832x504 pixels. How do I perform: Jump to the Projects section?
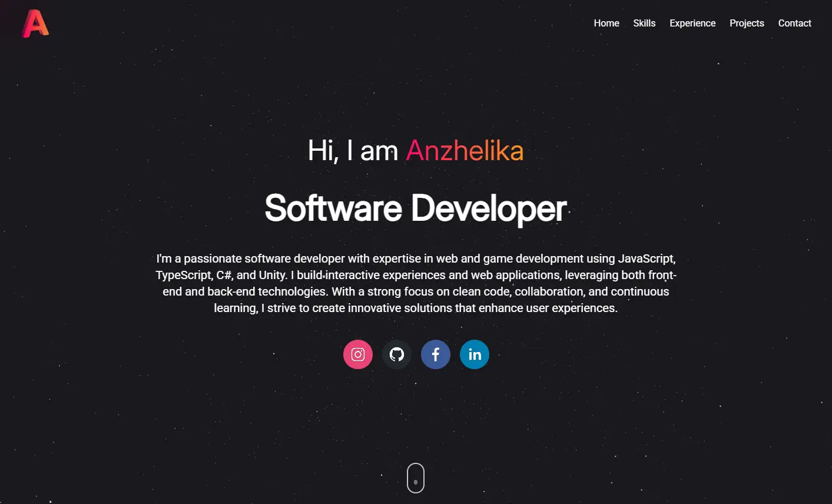click(x=747, y=23)
